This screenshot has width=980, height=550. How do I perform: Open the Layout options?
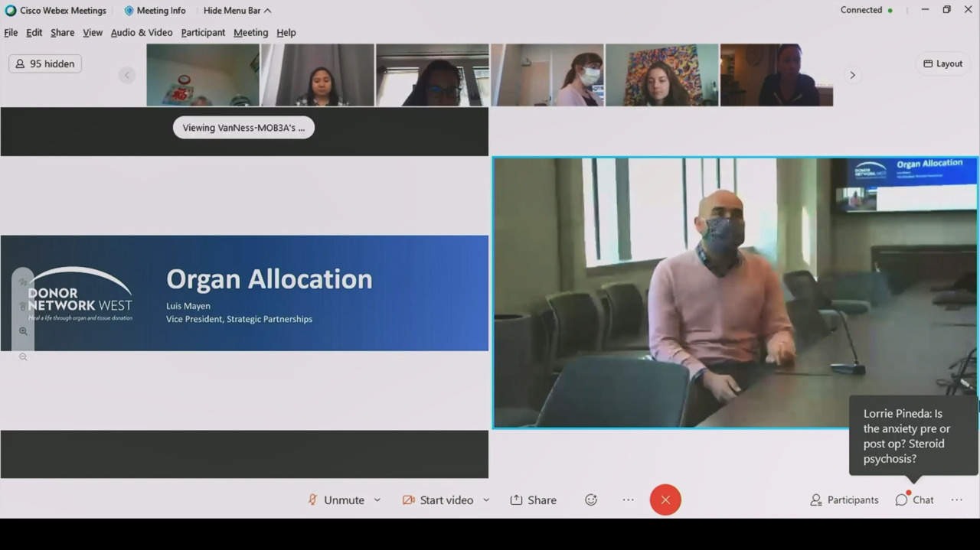[942, 64]
